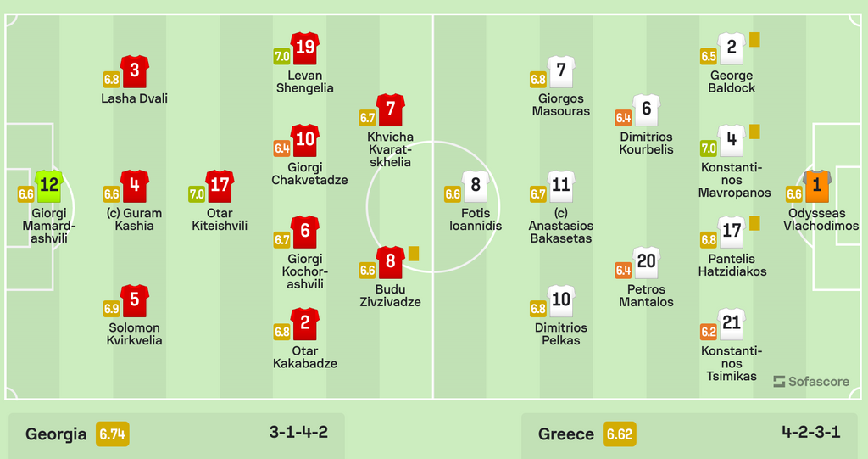Open Petros Mantalos' number 20 shirt

click(647, 263)
